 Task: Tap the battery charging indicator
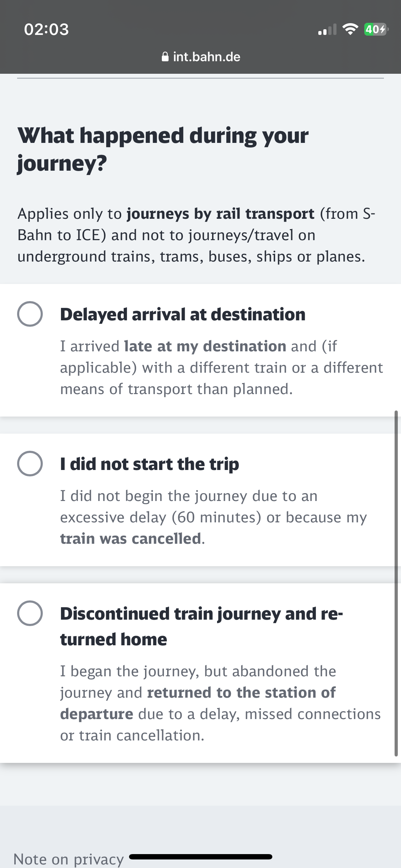pos(376,29)
